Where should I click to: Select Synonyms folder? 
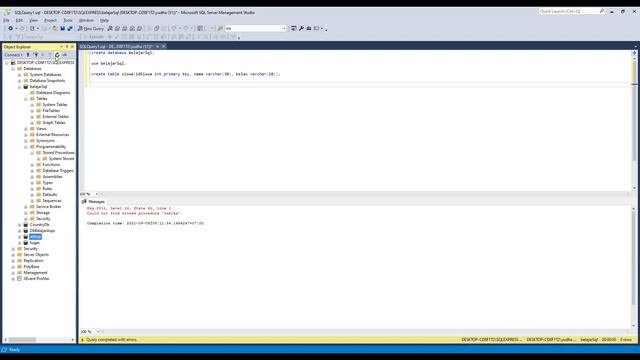[x=45, y=141]
